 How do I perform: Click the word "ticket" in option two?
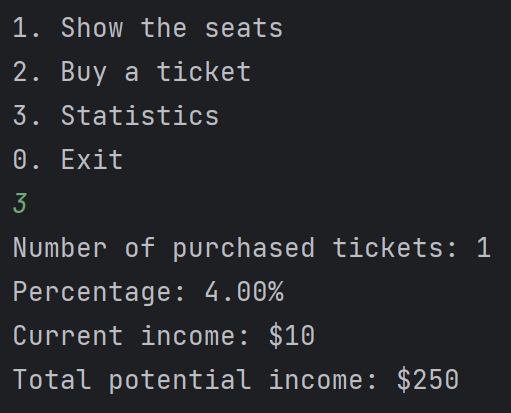[x=204, y=72]
